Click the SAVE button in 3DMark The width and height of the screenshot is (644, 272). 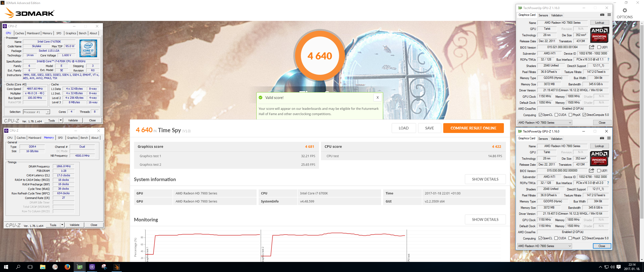(429, 128)
